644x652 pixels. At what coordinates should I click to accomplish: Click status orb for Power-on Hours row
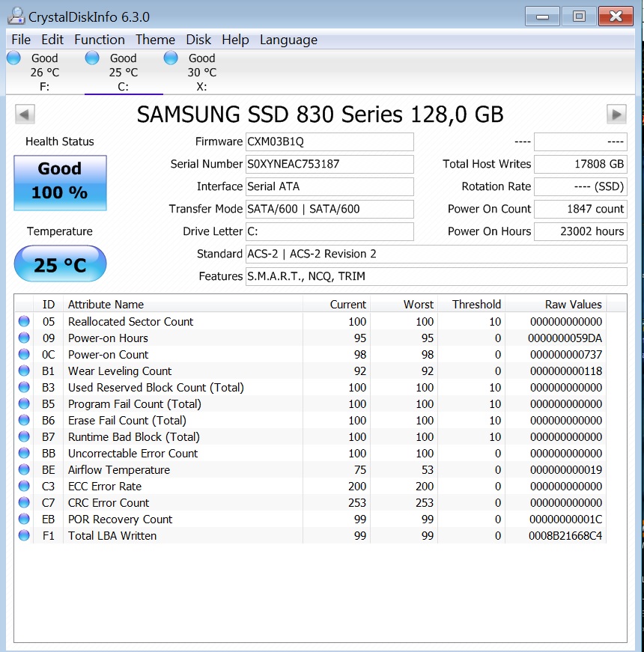[x=24, y=338]
